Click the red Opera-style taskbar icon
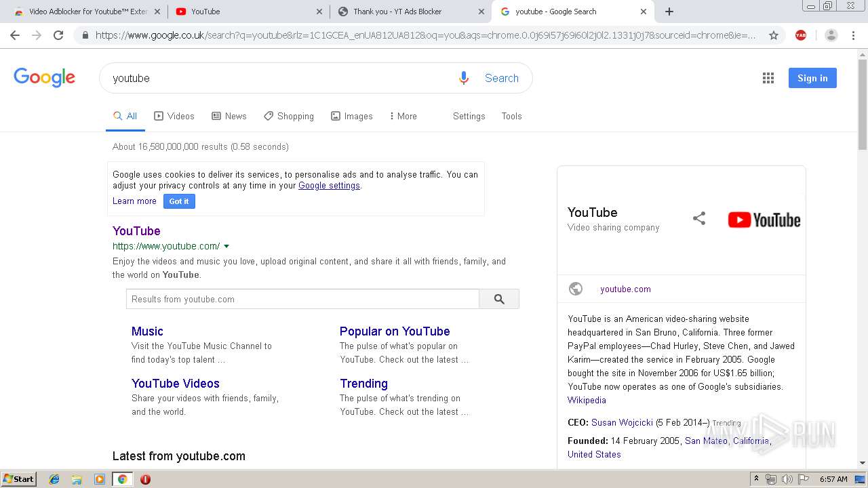868x488 pixels. click(145, 479)
